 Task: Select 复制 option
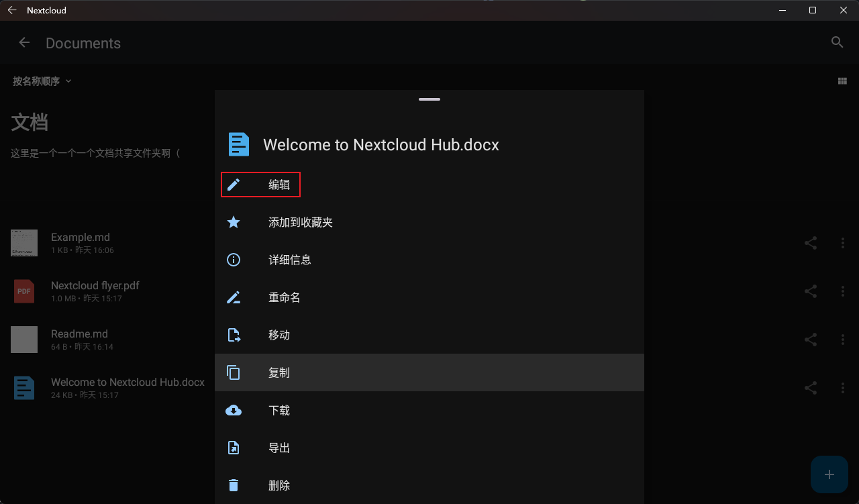[x=429, y=372]
